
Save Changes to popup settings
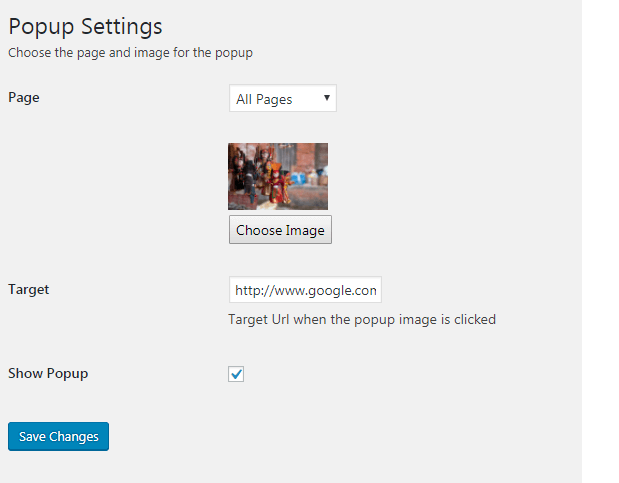(x=58, y=437)
